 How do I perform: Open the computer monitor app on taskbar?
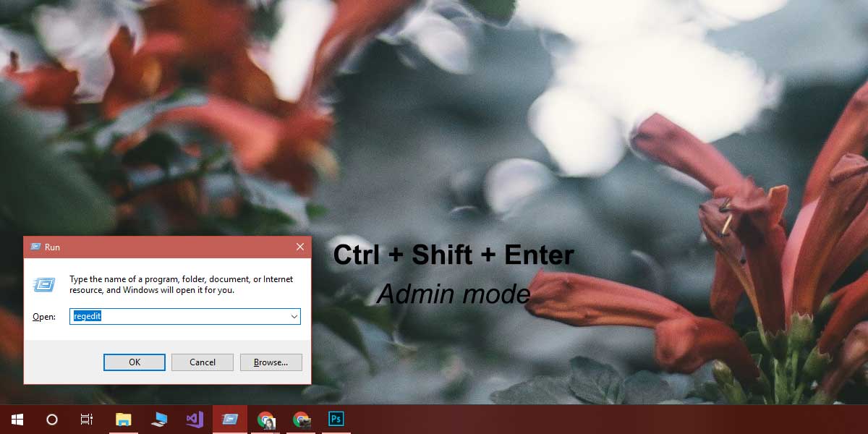159,420
